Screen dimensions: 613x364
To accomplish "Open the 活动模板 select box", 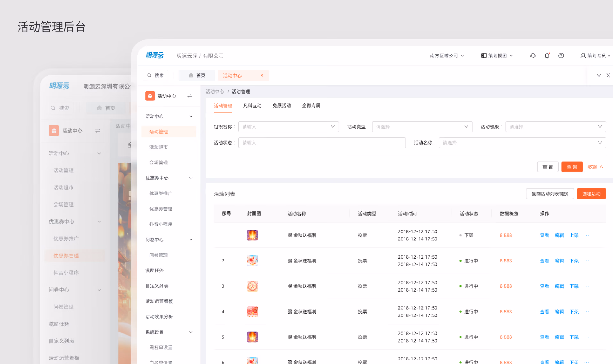I will click(x=556, y=127).
